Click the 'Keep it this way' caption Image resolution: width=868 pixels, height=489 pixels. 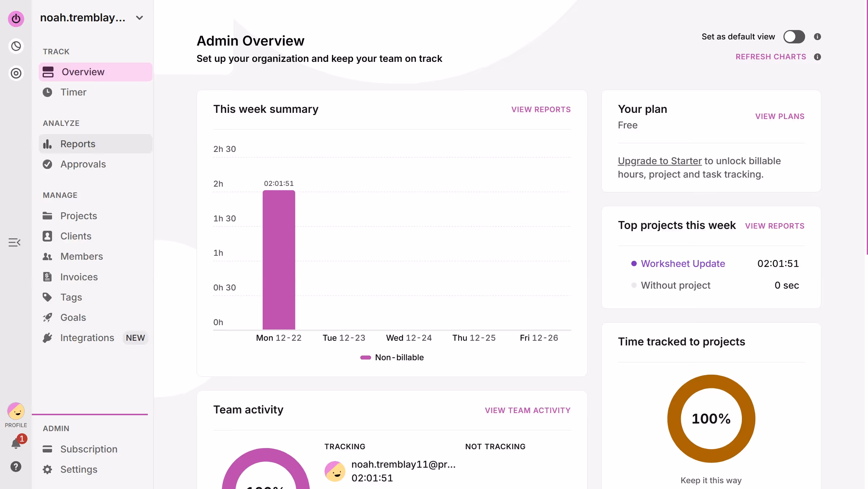click(x=711, y=480)
